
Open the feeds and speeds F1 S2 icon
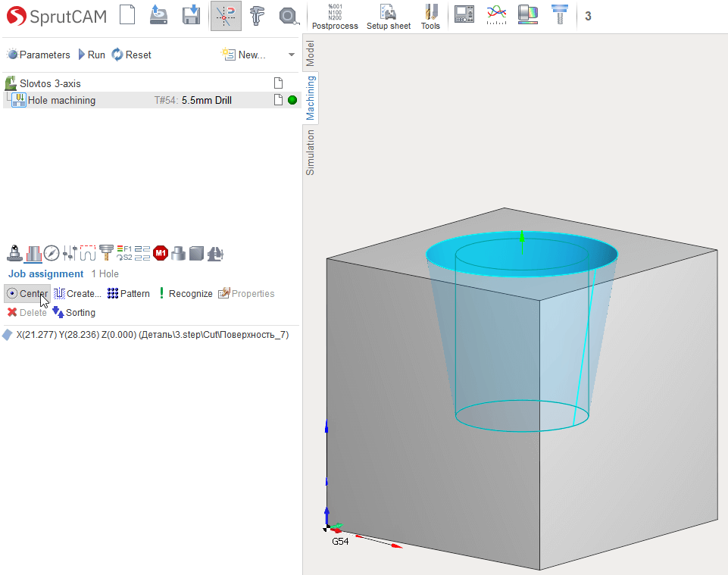(124, 253)
